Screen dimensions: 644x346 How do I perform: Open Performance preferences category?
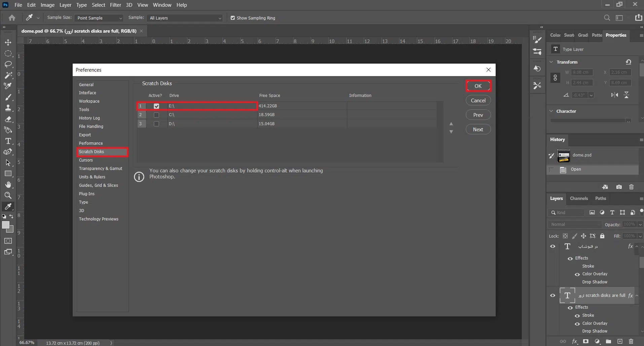[x=91, y=143]
